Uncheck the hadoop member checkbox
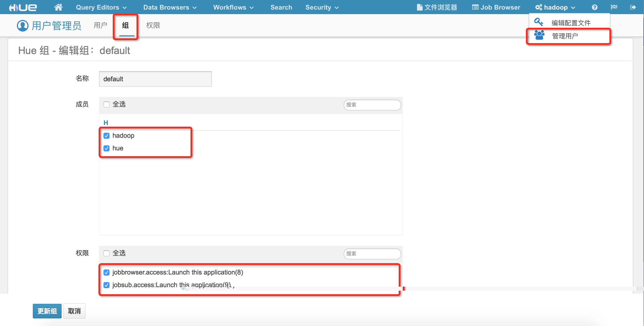The height and width of the screenshot is (326, 644). point(106,136)
